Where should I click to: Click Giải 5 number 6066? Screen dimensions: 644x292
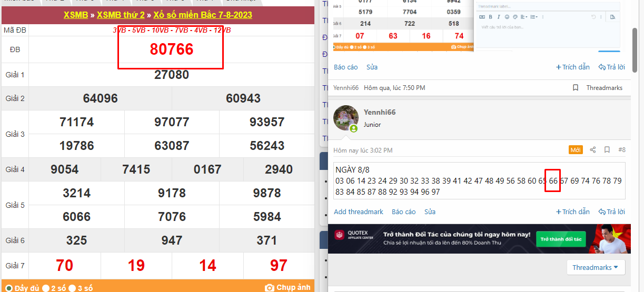(x=77, y=217)
